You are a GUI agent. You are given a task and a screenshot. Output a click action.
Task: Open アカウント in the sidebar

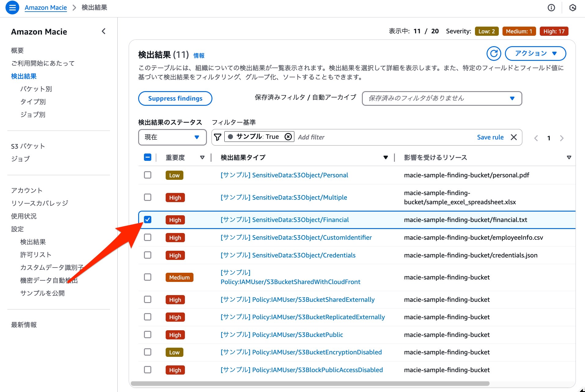pyautogui.click(x=27, y=190)
